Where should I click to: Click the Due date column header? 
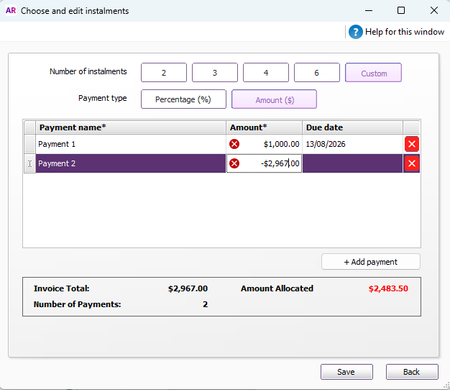pyautogui.click(x=352, y=128)
